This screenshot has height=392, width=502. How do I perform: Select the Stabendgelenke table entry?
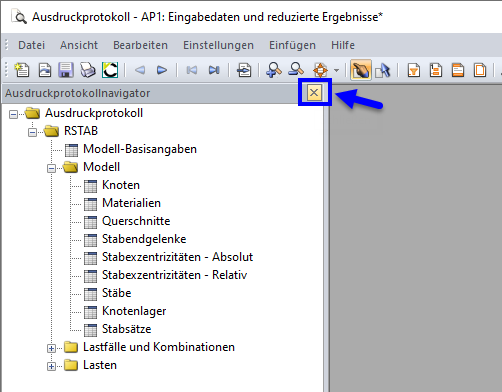144,239
